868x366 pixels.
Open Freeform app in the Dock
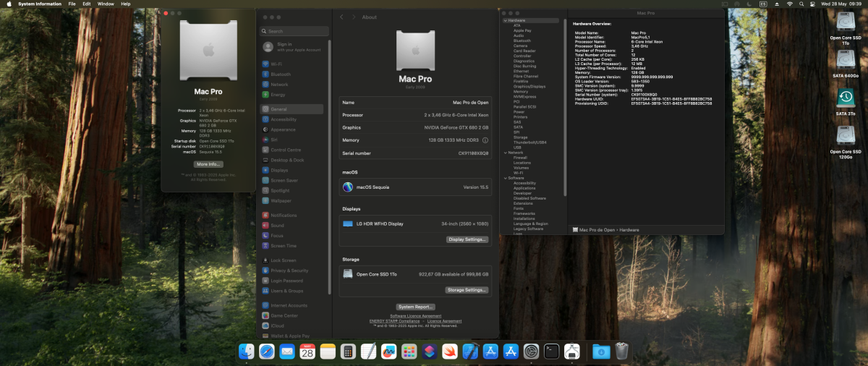[x=389, y=352]
